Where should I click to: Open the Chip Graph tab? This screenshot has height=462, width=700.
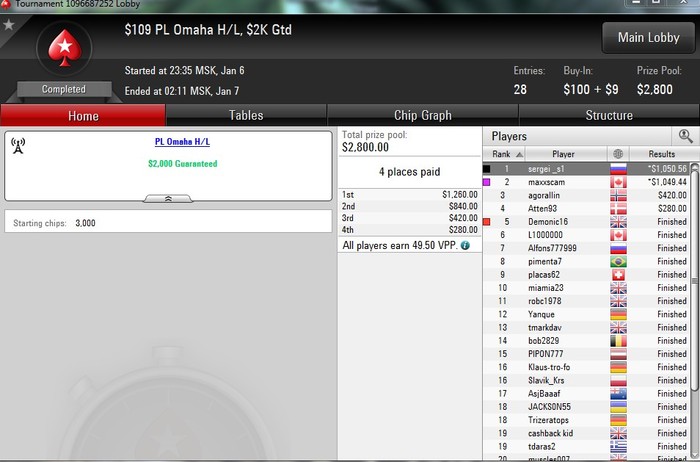coord(423,115)
